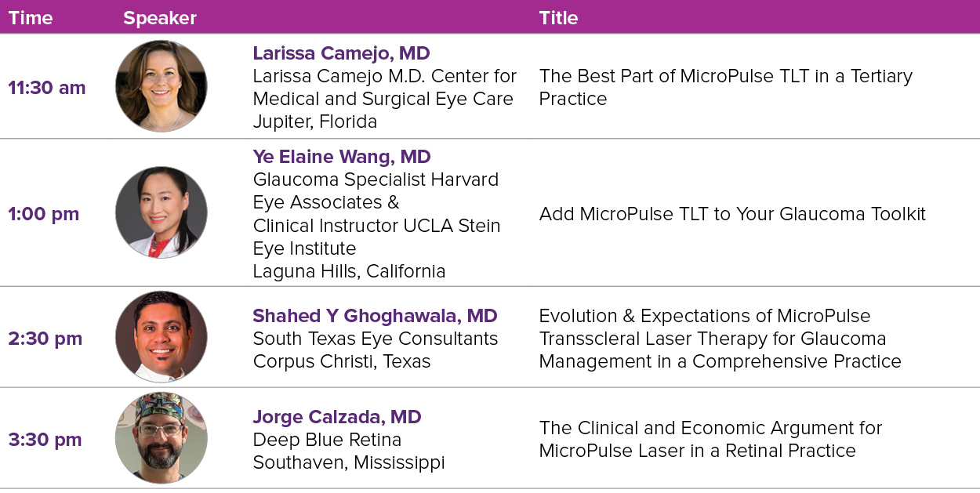
Task: Click the 1:00 pm time slot
Action: coord(44,214)
